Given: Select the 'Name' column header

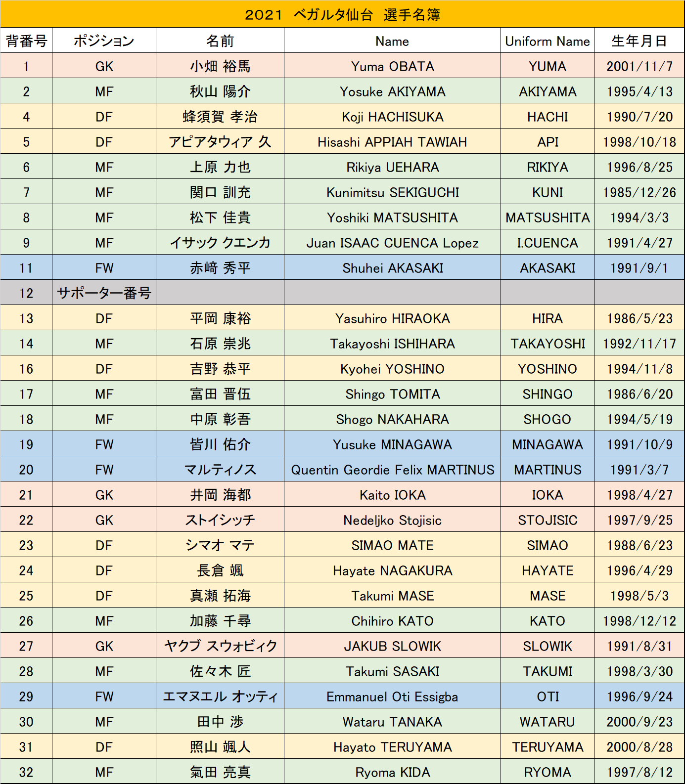Looking at the screenshot, I should pyautogui.click(x=392, y=41).
